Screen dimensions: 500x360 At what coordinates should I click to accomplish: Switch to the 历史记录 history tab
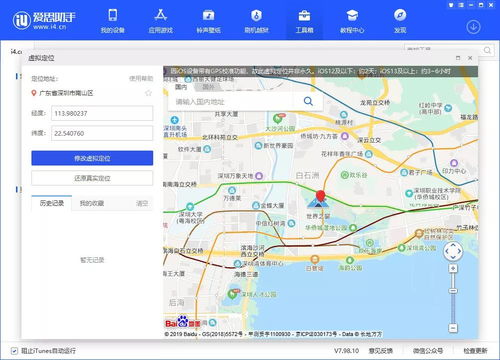(x=52, y=203)
